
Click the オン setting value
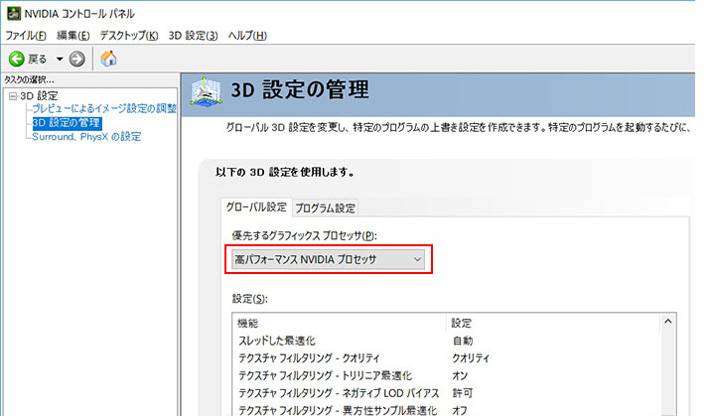(460, 376)
